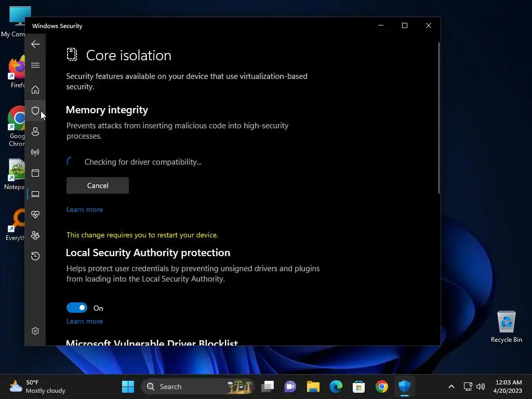Open Protection history clock icon
Screen dimensions: 532x399
(35, 256)
